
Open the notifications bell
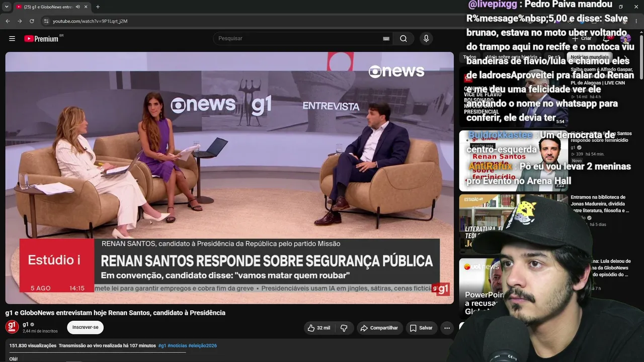click(x=607, y=39)
